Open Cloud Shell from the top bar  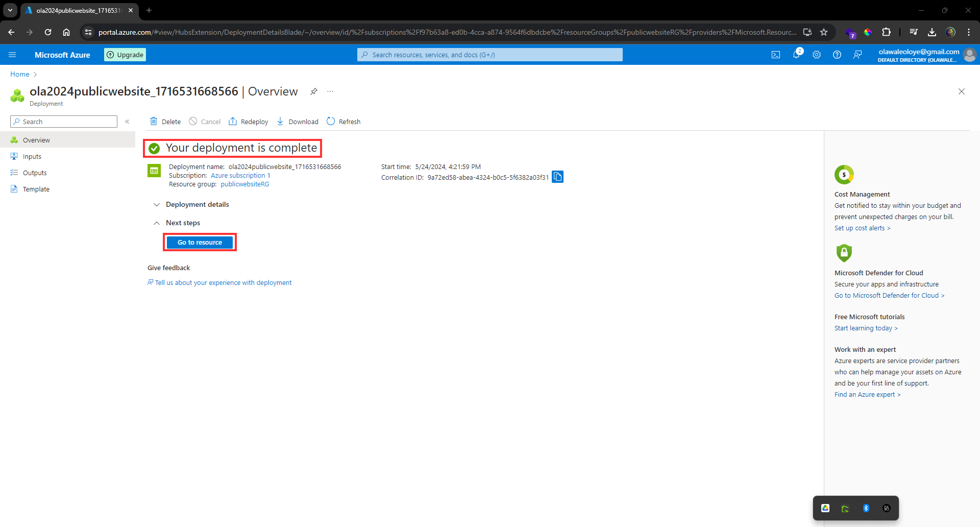click(x=776, y=55)
